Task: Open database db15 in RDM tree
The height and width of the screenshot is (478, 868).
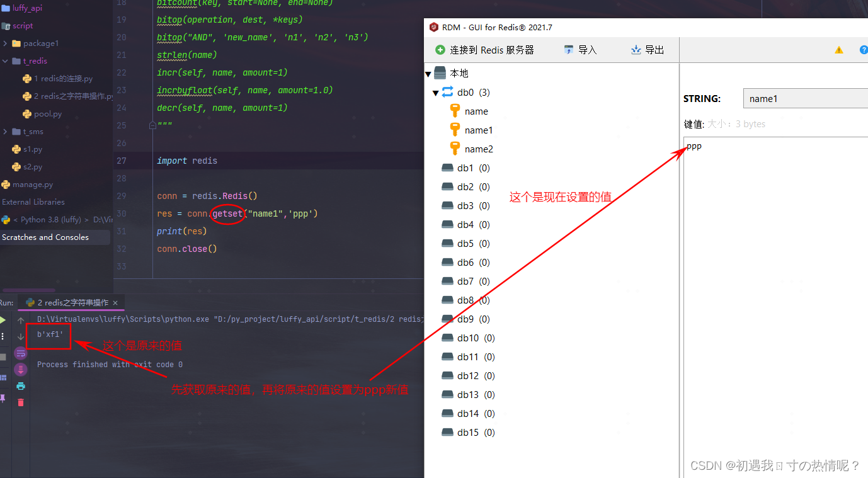Action: [468, 433]
